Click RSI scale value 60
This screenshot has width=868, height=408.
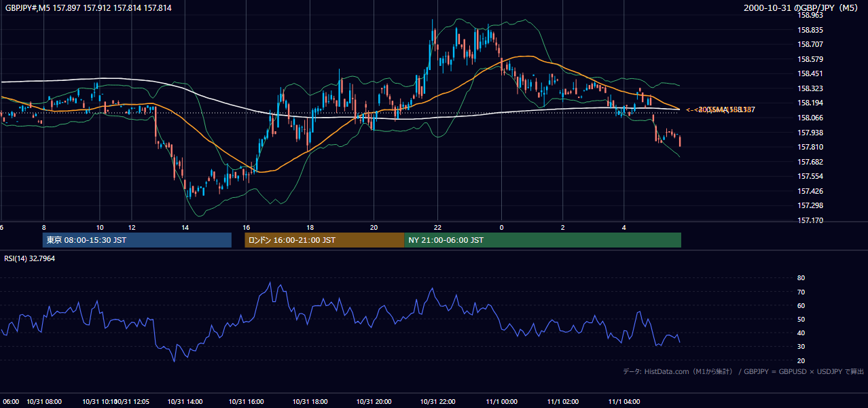801,305
